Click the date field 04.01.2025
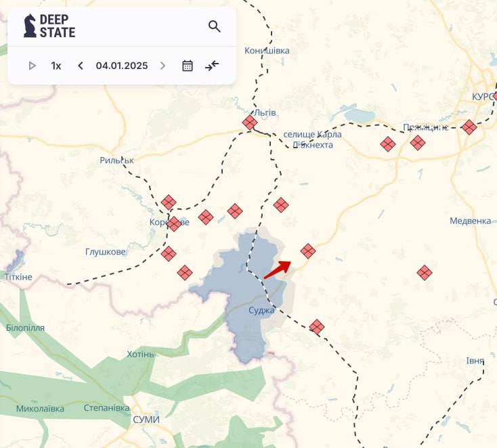The image size is (497, 448). pos(122,66)
